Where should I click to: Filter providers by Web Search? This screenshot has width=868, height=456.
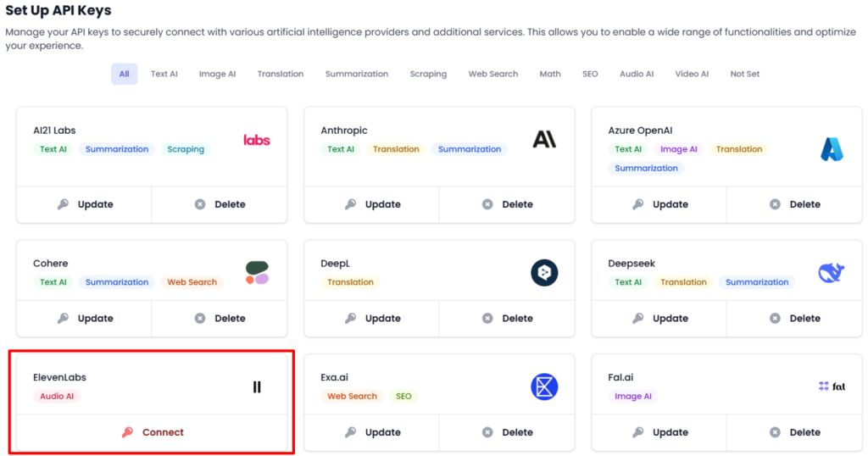coord(492,74)
